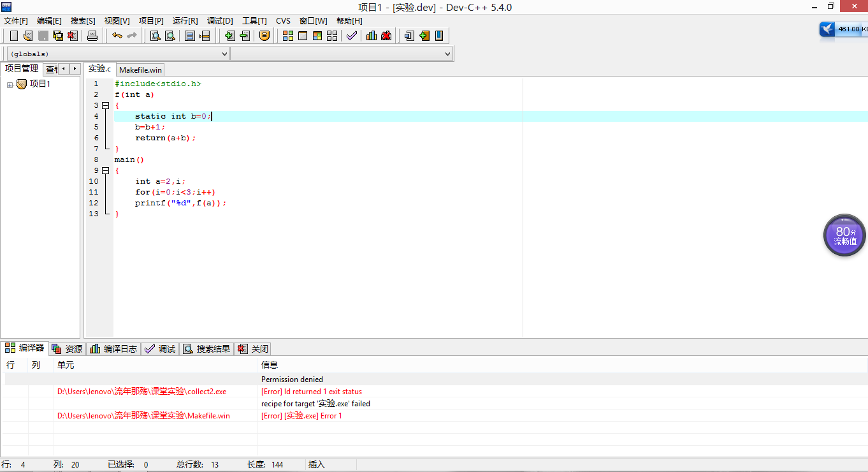Open the (globals) scope dropdown
Viewport: 868px width, 472px height.
(x=118, y=54)
